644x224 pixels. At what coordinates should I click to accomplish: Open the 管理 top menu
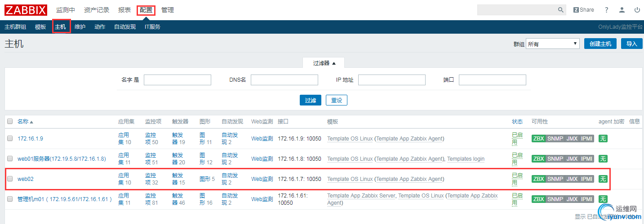click(168, 10)
